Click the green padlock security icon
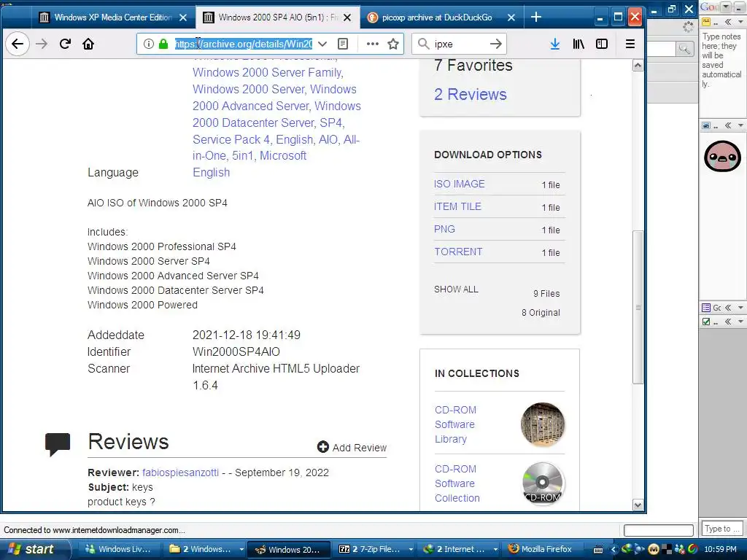The height and width of the screenshot is (560, 747). [163, 44]
